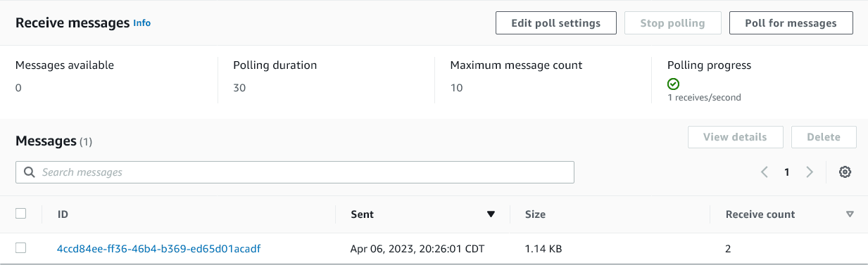Click the Delete button

pos(824,137)
